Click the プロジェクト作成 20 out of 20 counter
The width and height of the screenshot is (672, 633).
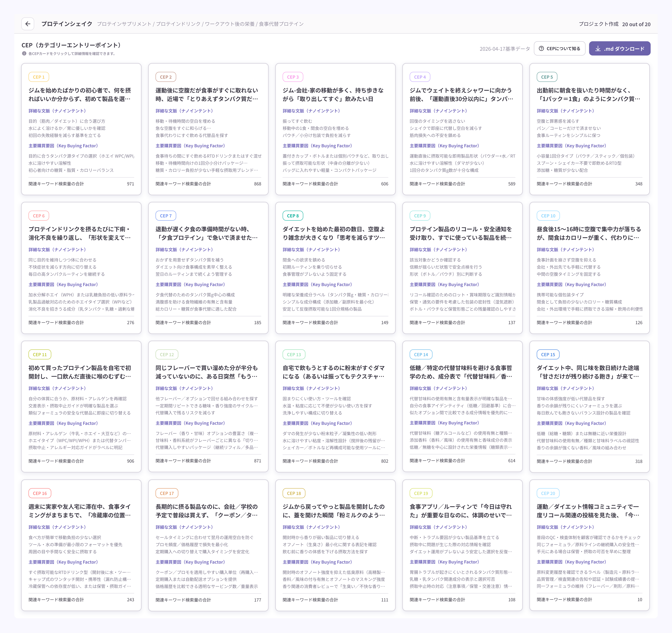(x=615, y=24)
